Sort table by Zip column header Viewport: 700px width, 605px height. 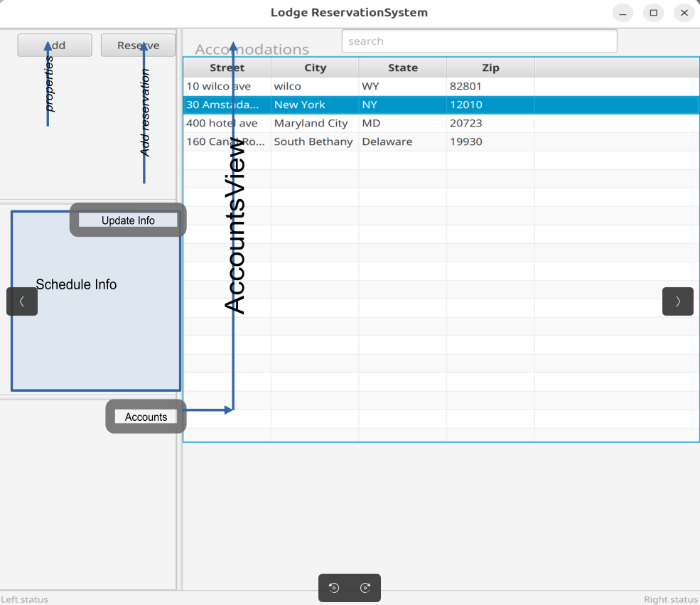tap(490, 68)
